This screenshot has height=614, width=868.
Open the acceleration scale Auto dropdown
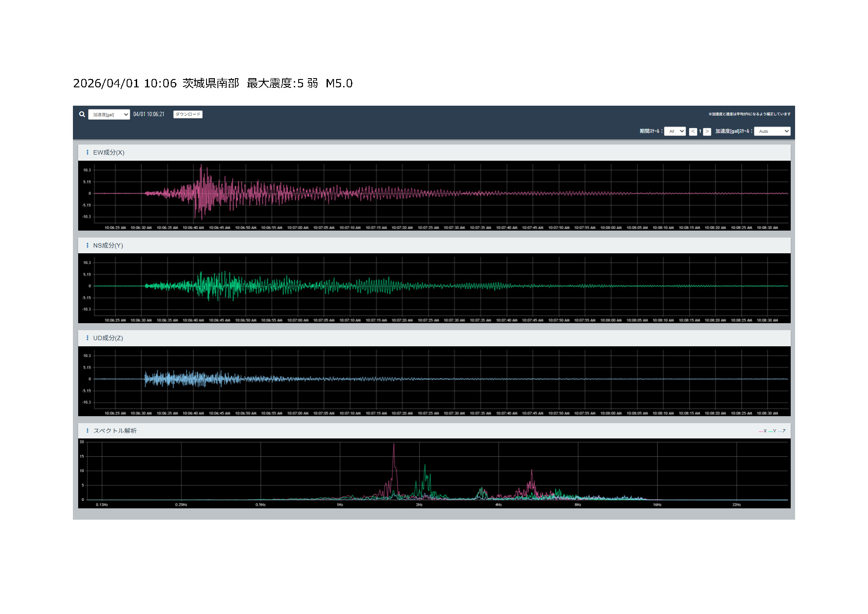pyautogui.click(x=772, y=131)
